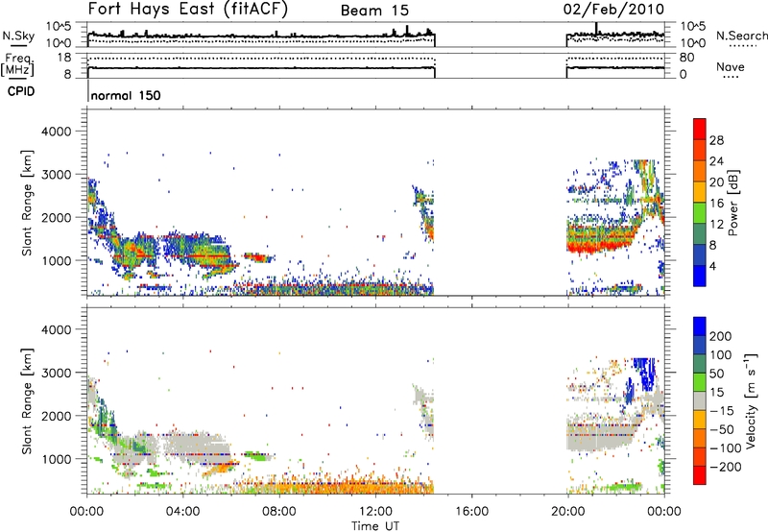Click the red top segment of the Power color bar

(x=700, y=129)
